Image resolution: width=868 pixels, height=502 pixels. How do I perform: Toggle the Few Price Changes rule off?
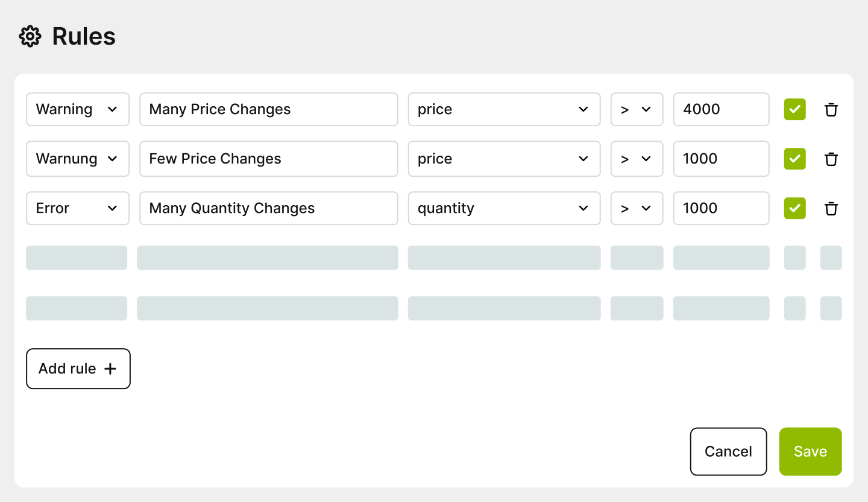tap(794, 159)
